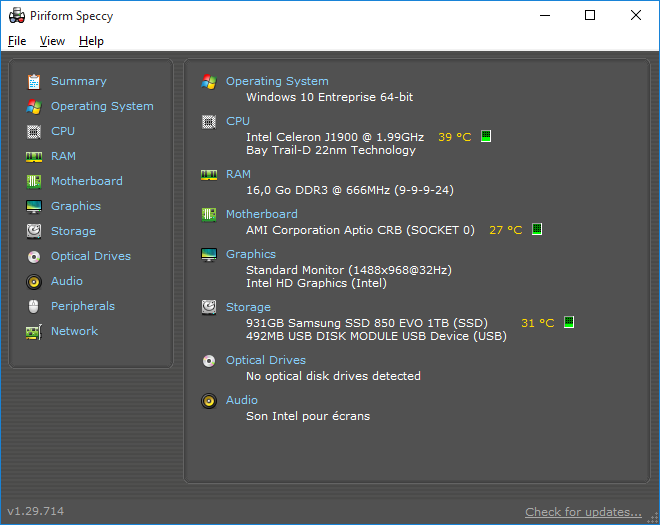Image resolution: width=660 pixels, height=525 pixels.
Task: Click the Bay Trail-D 22nm Technology text
Action: [331, 150]
